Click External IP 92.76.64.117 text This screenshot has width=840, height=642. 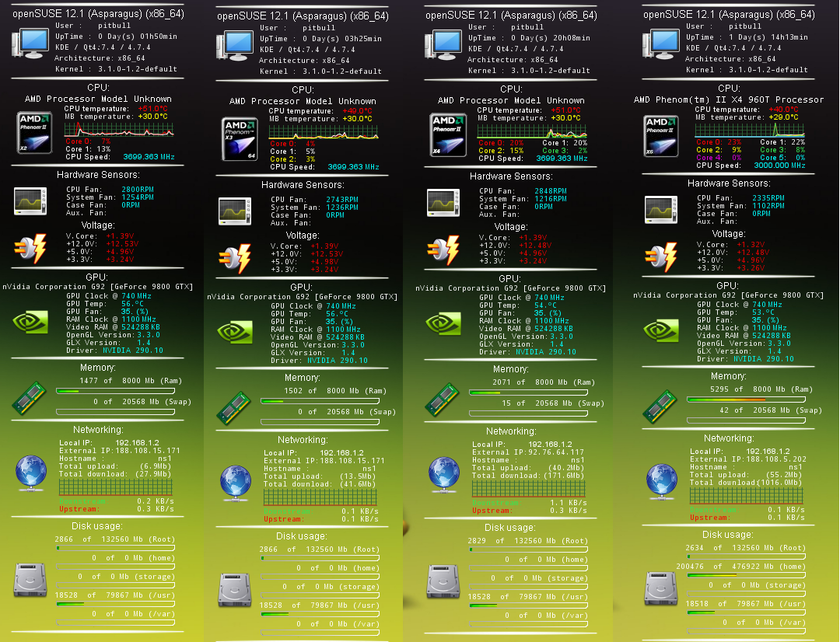click(x=527, y=452)
